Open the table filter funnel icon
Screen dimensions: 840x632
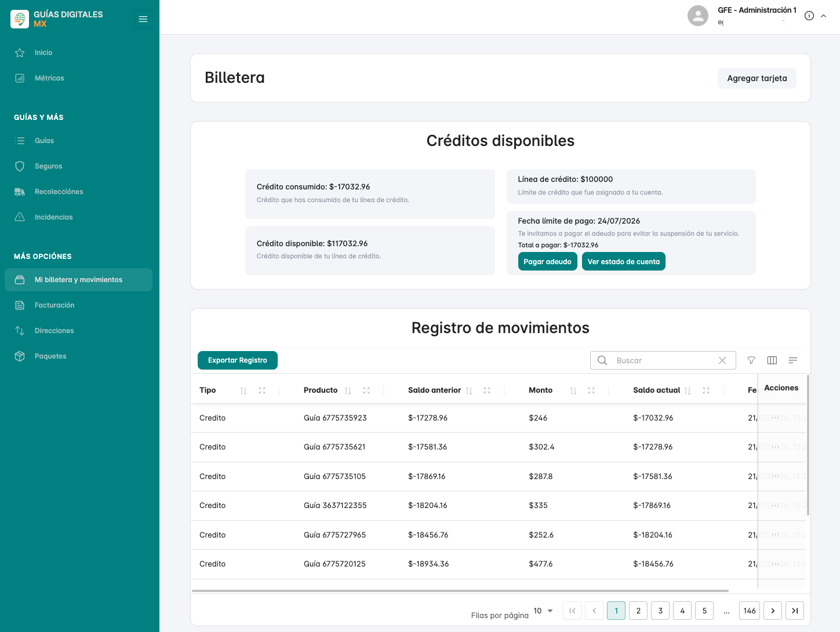(x=751, y=360)
